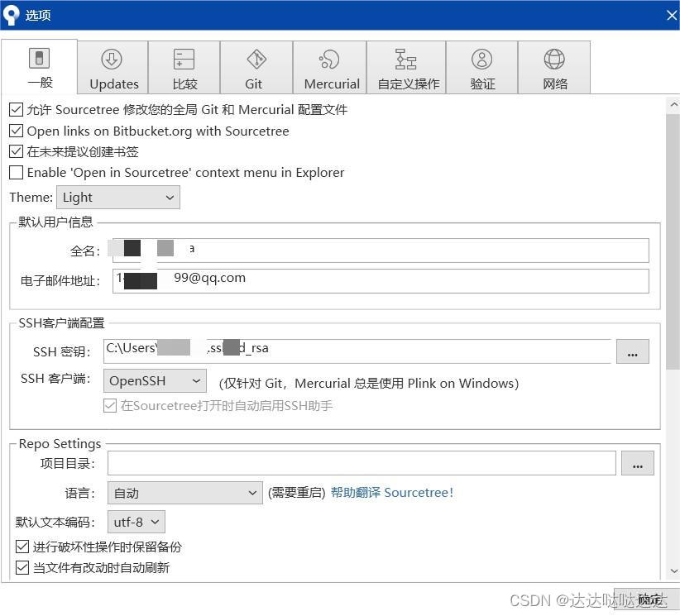Open the 帮助翻译 Sourcetree! link
The image size is (680, 616).
tap(391, 493)
